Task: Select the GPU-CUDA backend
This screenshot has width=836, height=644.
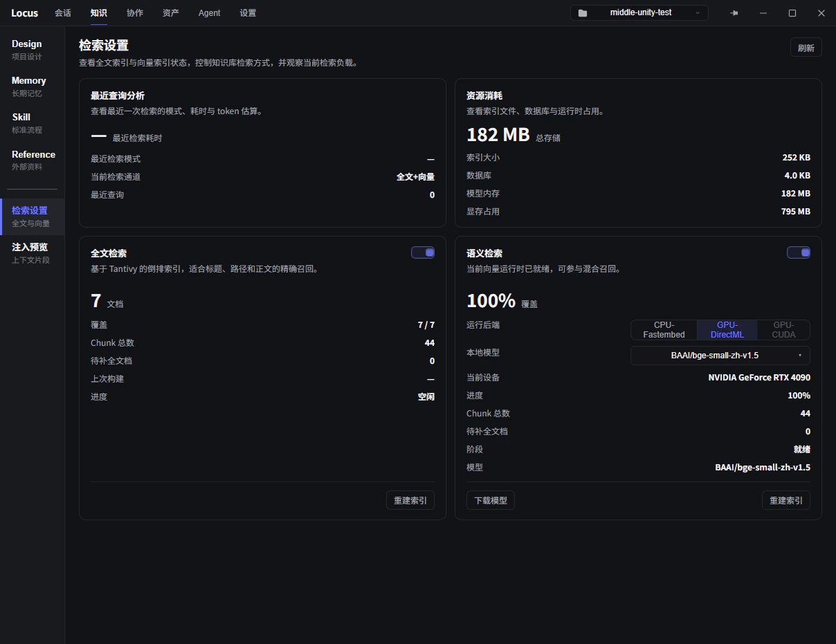Action: [x=783, y=330]
